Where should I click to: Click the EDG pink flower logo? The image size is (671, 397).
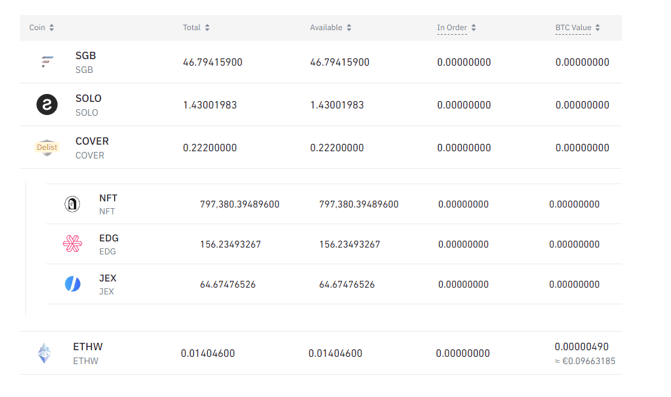(72, 244)
